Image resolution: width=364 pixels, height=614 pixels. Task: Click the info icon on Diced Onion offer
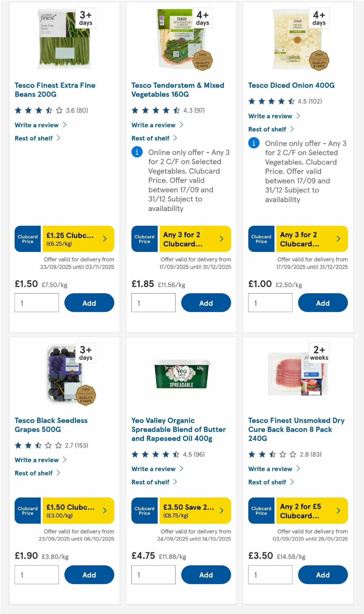coord(254,143)
